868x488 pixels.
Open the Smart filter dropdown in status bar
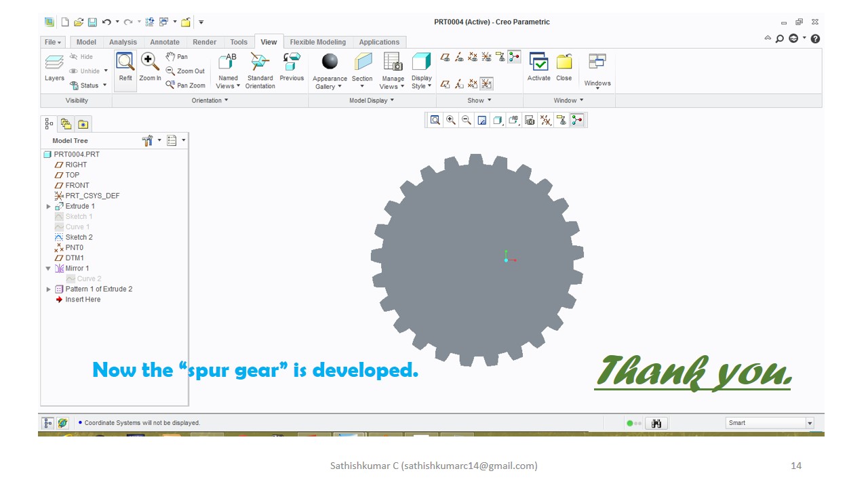coord(810,422)
